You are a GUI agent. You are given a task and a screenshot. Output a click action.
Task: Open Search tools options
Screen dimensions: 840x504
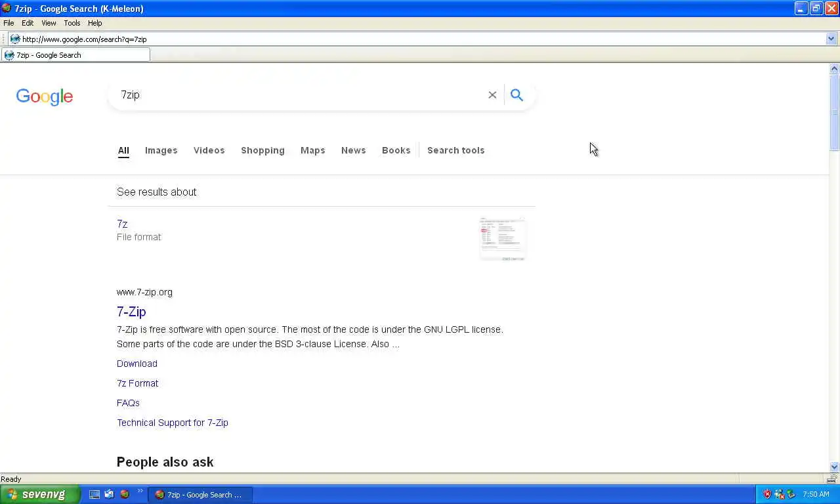coord(455,150)
